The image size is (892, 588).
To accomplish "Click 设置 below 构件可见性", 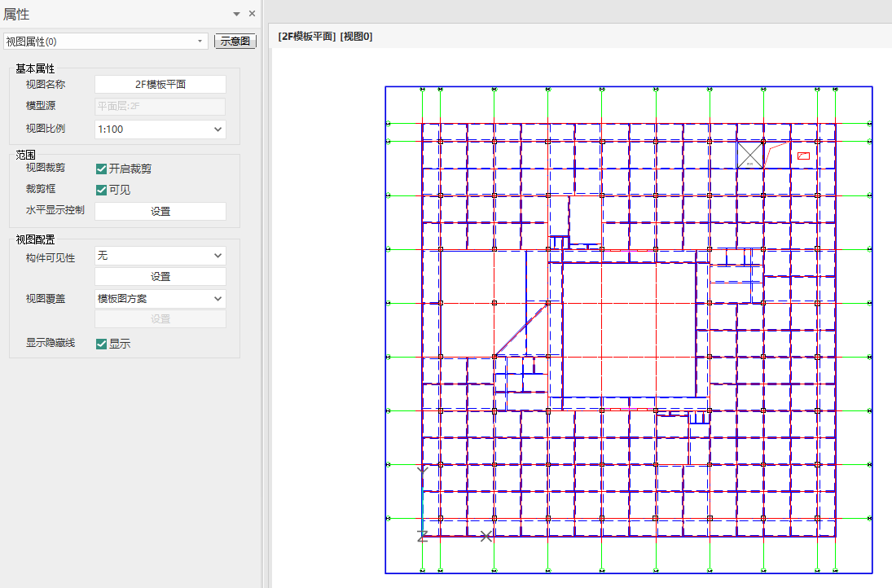I will (x=160, y=276).
